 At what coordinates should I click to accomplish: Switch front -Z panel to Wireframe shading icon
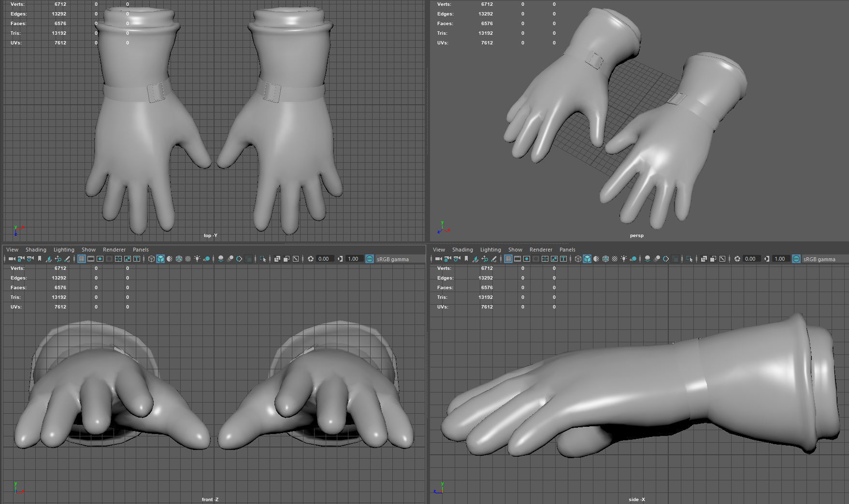click(151, 259)
